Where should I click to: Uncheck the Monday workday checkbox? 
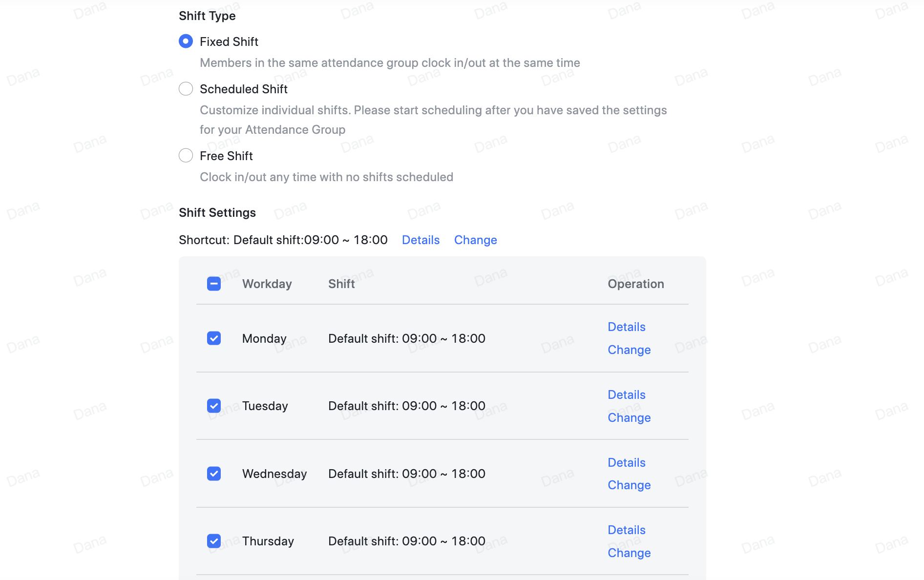(x=214, y=338)
